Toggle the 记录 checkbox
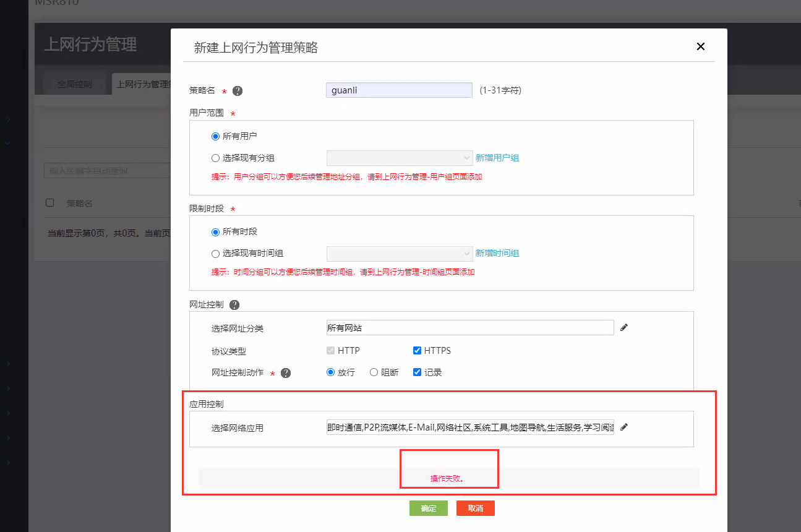 418,372
